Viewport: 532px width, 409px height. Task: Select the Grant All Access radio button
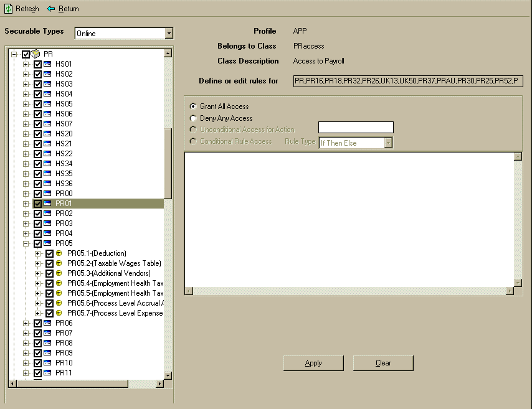(193, 106)
